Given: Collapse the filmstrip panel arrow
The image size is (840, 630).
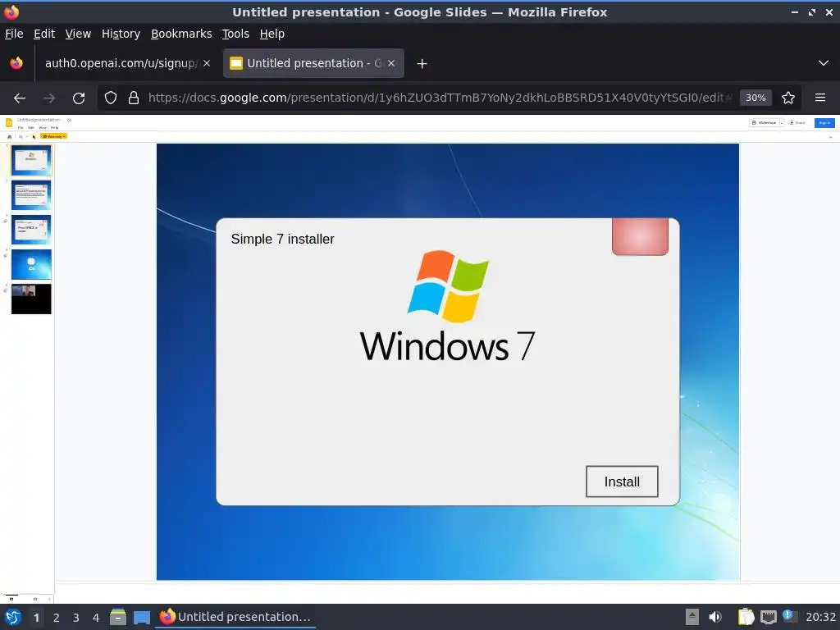Looking at the screenshot, I should click(49, 599).
